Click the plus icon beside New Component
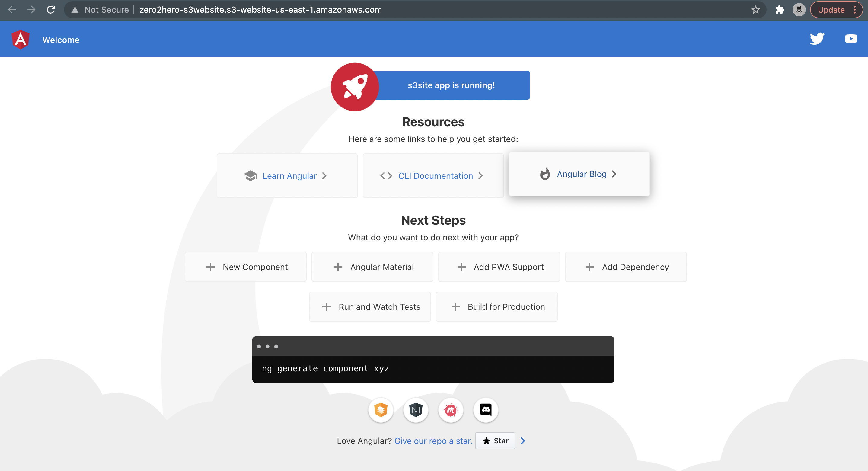This screenshot has width=868, height=471. pyautogui.click(x=211, y=267)
